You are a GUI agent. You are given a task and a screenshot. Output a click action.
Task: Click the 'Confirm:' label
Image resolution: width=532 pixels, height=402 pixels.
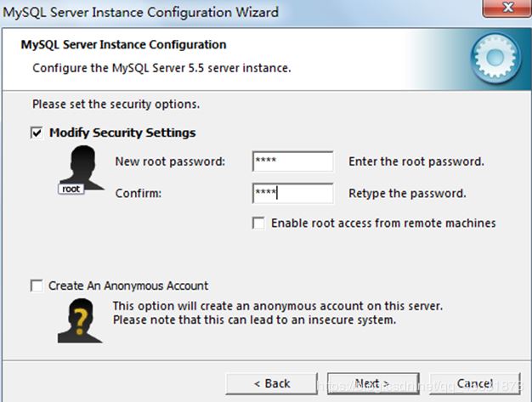pyautogui.click(x=139, y=194)
